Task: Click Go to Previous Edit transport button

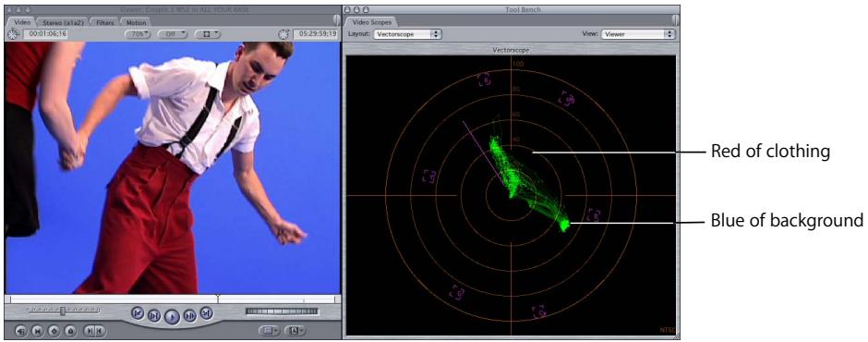Action: coord(138,313)
